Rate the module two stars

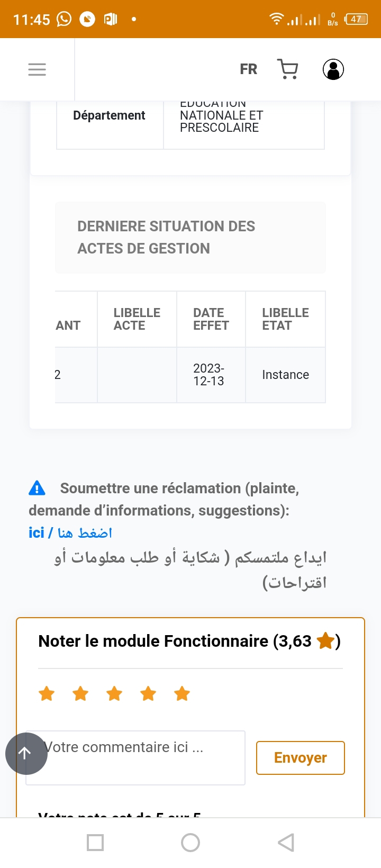80,693
